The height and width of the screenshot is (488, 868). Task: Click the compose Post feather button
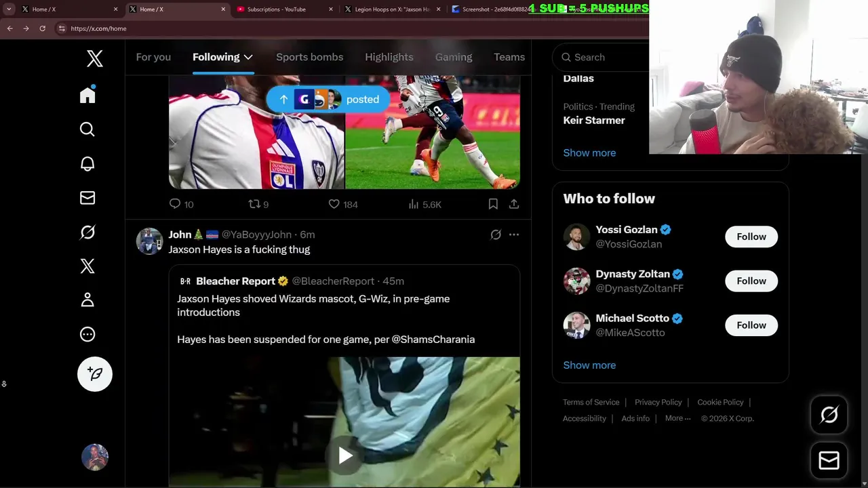[x=95, y=374]
